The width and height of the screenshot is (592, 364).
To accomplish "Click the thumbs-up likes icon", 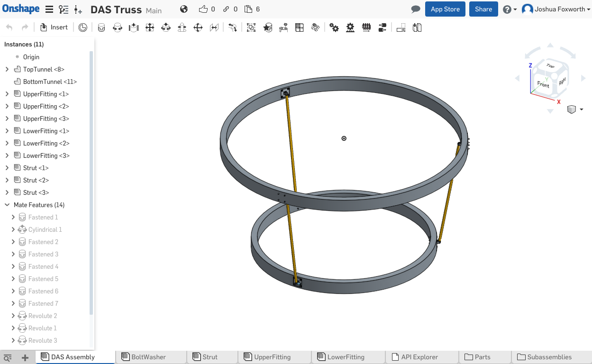I will pos(203,9).
